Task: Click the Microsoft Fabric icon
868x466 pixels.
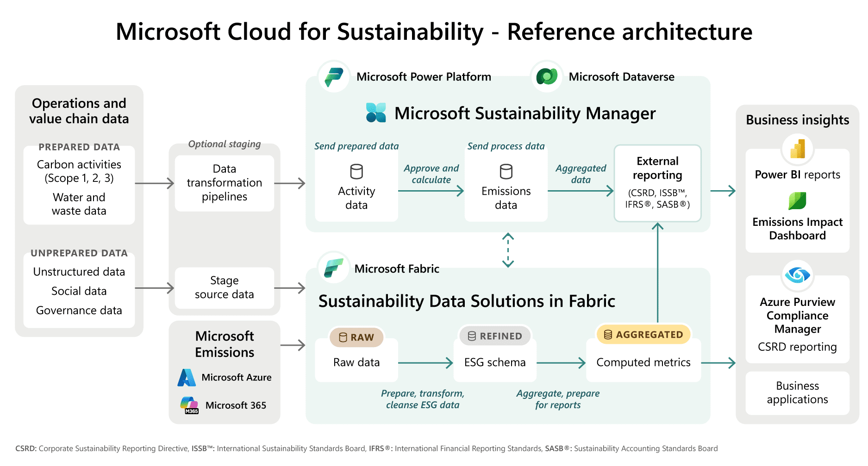Action: (x=333, y=268)
